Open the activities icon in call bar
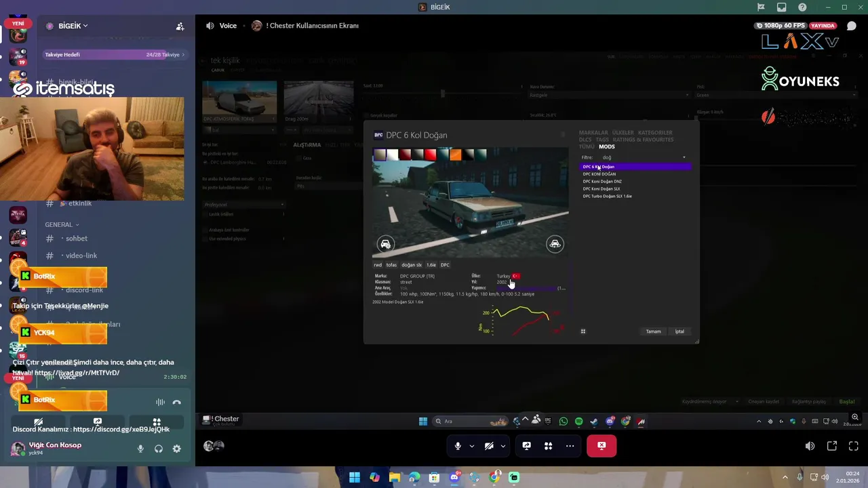The image size is (868, 488). 548,446
